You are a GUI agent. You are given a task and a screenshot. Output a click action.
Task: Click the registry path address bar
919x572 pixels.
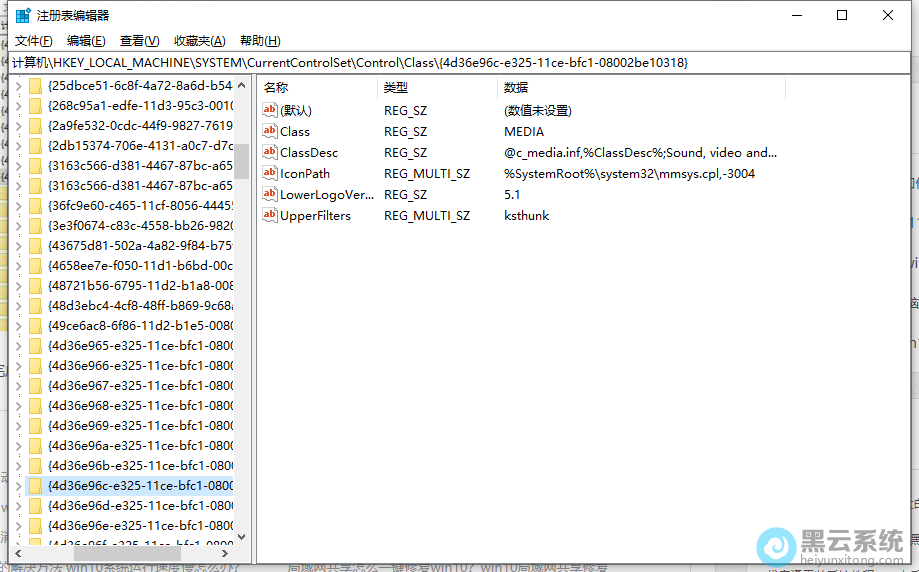coord(460,62)
